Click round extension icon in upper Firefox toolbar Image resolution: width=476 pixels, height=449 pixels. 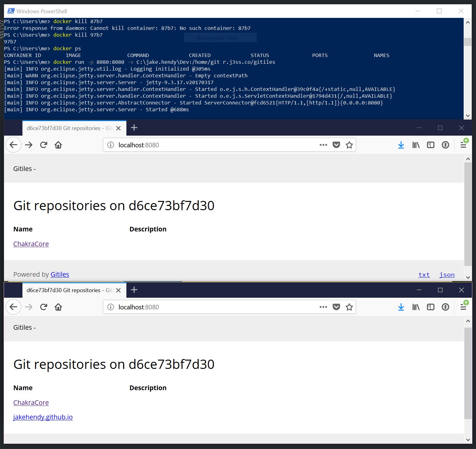(x=445, y=145)
